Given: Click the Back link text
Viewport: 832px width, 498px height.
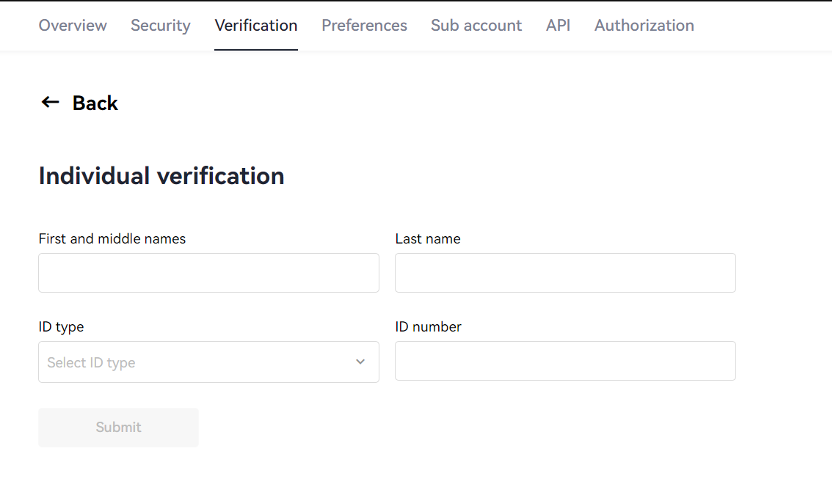Looking at the screenshot, I should tap(95, 103).
